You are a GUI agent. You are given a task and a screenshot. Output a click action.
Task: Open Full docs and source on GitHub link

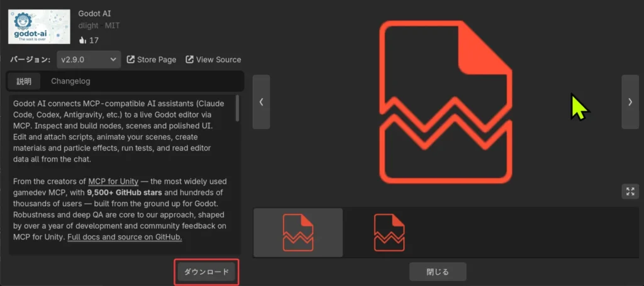(x=125, y=237)
